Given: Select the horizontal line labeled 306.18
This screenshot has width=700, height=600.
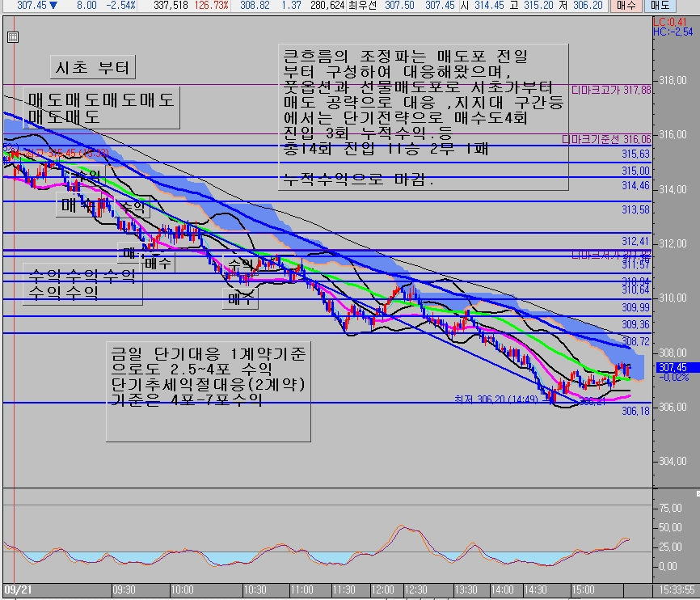Looking at the screenshot, I should coord(323,403).
